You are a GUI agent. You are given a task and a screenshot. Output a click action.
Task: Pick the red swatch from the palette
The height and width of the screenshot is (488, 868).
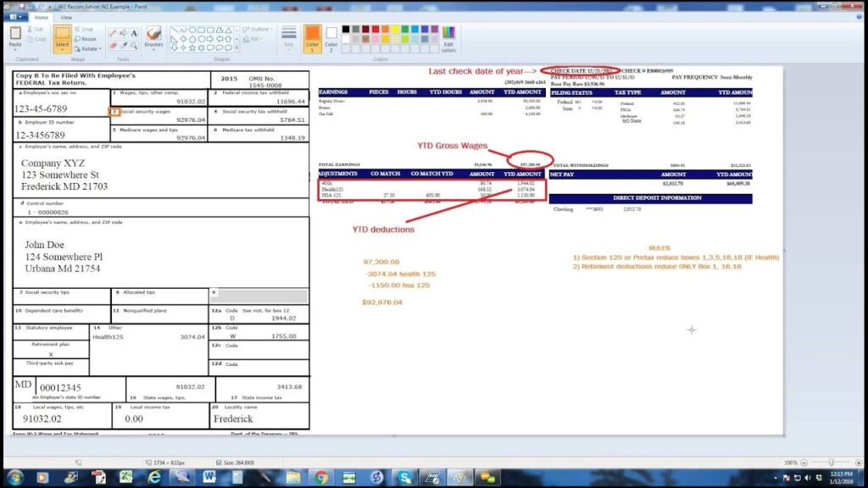click(x=375, y=29)
